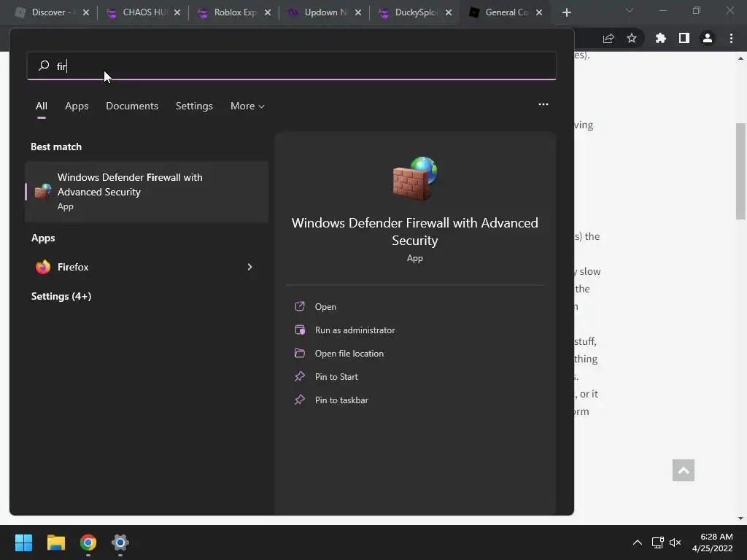The height and width of the screenshot is (560, 747).
Task: Select the All search filter tab
Action: (x=42, y=106)
